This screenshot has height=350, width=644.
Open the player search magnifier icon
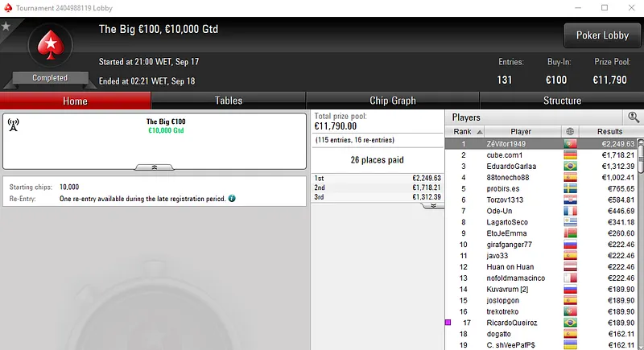point(634,117)
